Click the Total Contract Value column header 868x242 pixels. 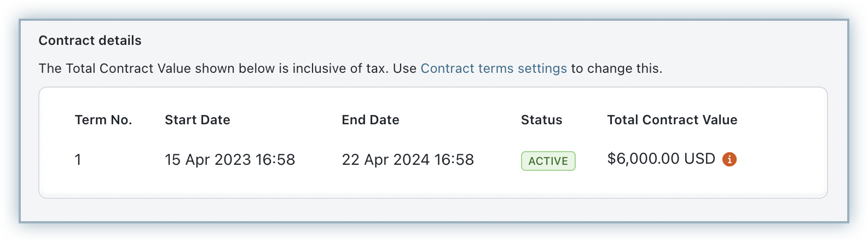click(672, 120)
